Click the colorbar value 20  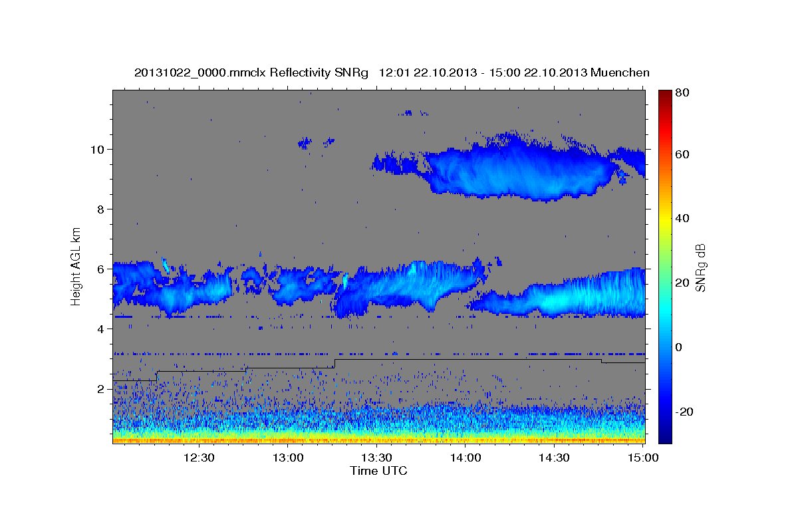coord(684,283)
